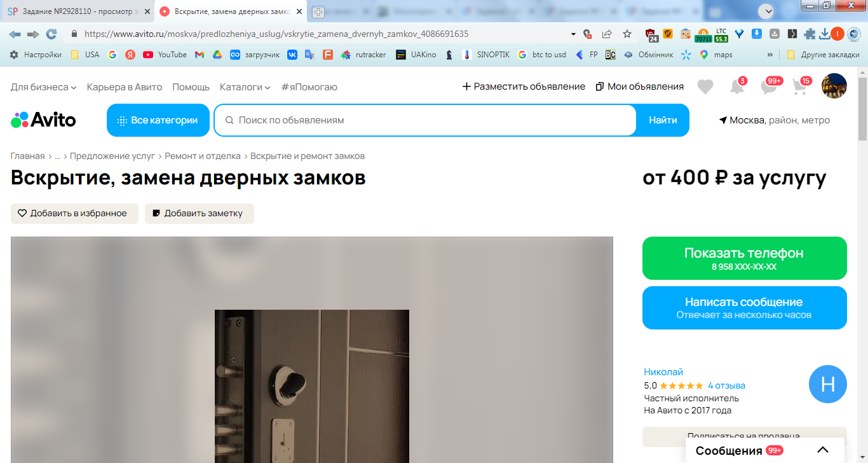This screenshot has height=463, width=868.
Task: Switch to the Задание №2928110 tab
Action: pyautogui.click(x=76, y=11)
